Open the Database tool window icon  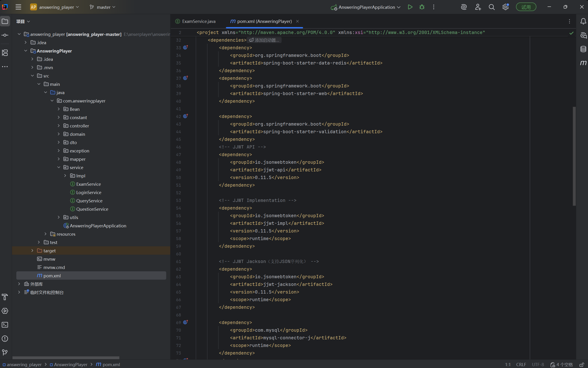click(x=583, y=49)
